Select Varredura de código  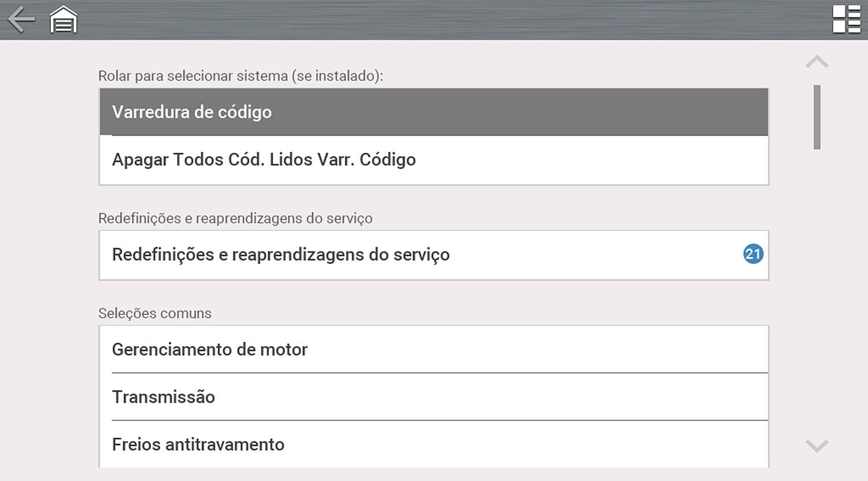coord(433,112)
